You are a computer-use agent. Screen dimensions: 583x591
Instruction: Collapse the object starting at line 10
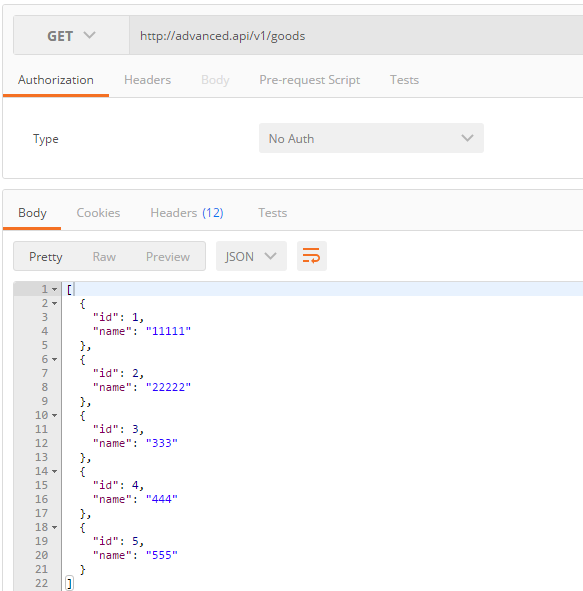click(x=55, y=415)
